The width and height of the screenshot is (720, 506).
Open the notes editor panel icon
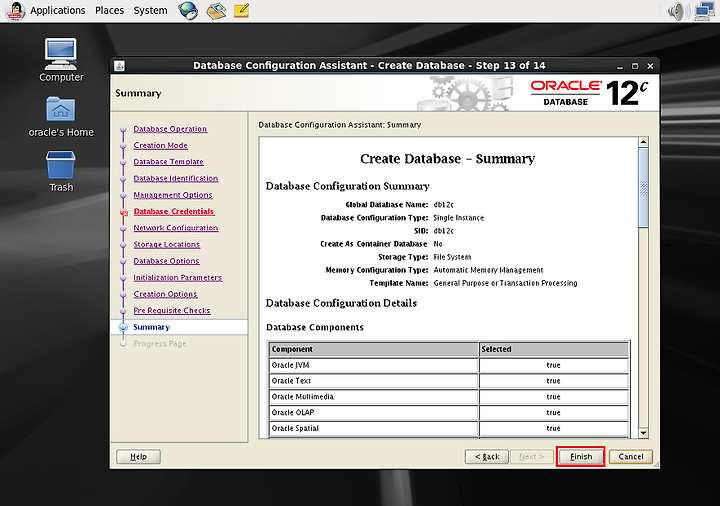pyautogui.click(x=242, y=10)
